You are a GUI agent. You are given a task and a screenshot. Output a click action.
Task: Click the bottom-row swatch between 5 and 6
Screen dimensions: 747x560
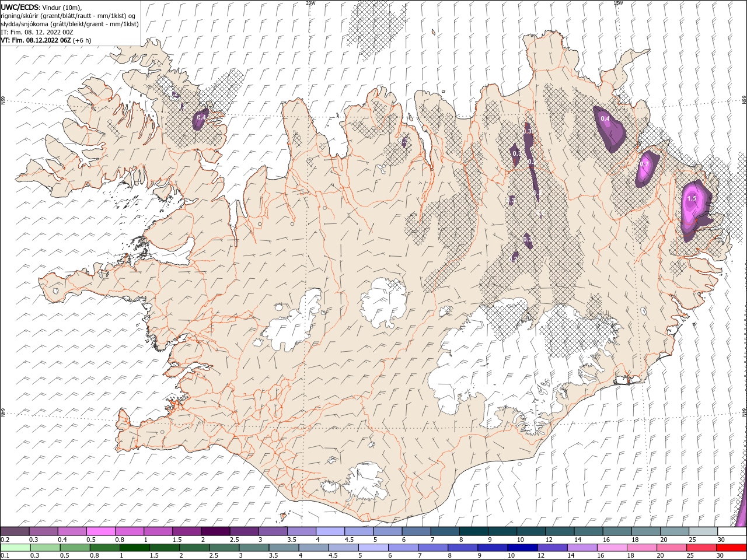click(373, 548)
